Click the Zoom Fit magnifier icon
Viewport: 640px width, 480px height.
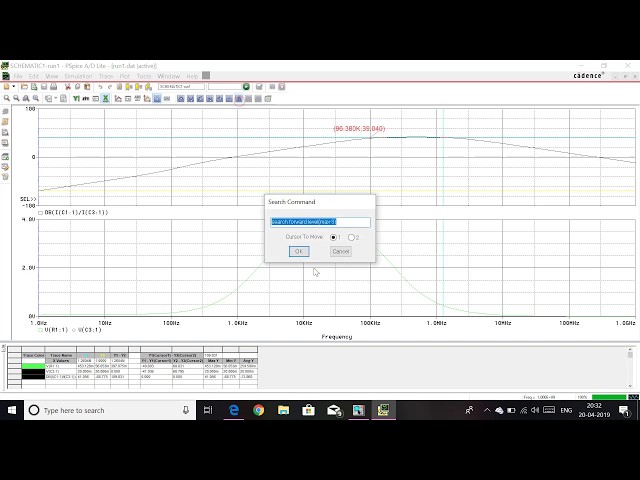[x=36, y=98]
